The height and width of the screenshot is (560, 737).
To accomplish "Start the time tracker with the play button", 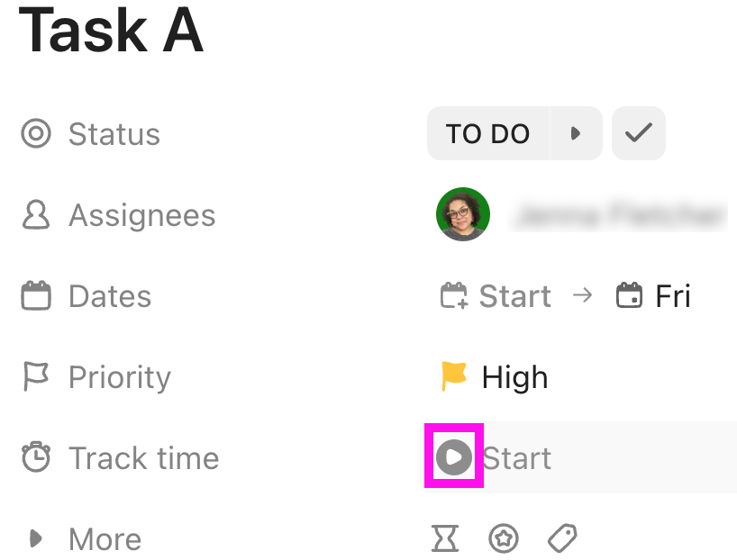I will 453,457.
